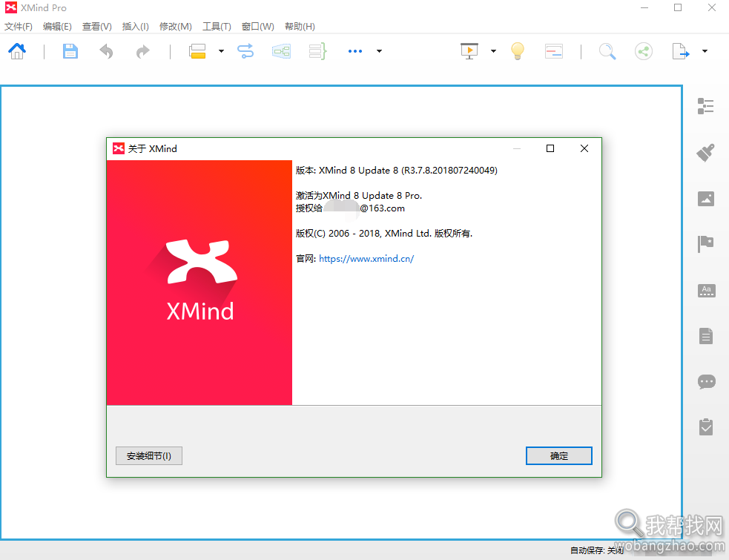The width and height of the screenshot is (729, 560).
Task: Insert a topic using yellow topic icon
Action: click(197, 51)
